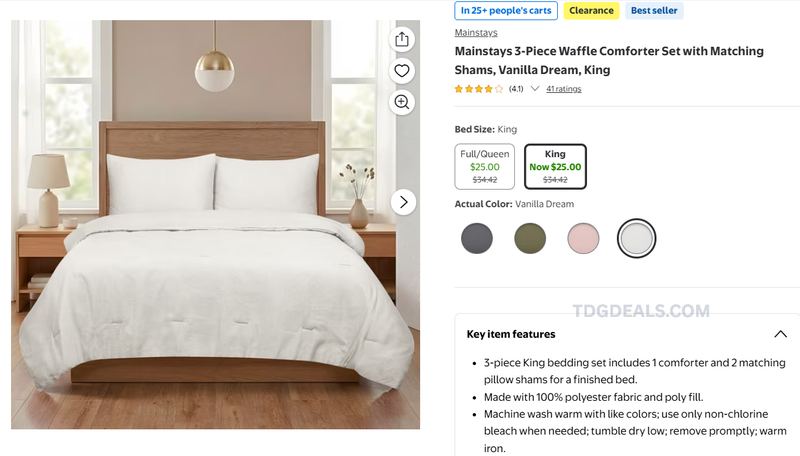Click the Best seller badge
The image size is (800, 456).
pyautogui.click(x=654, y=11)
